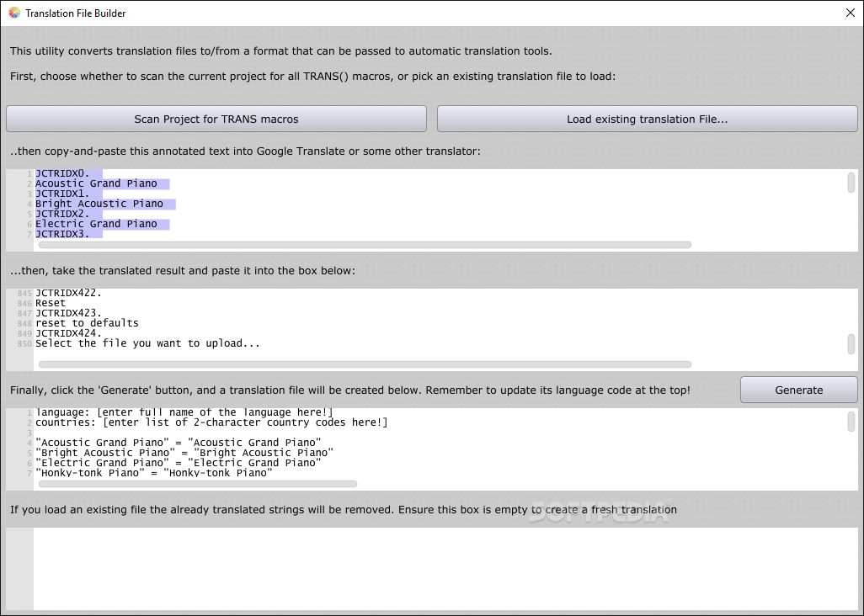Image resolution: width=864 pixels, height=616 pixels.
Task: Click horizontal scrollbar of generated file box
Action: (x=198, y=484)
